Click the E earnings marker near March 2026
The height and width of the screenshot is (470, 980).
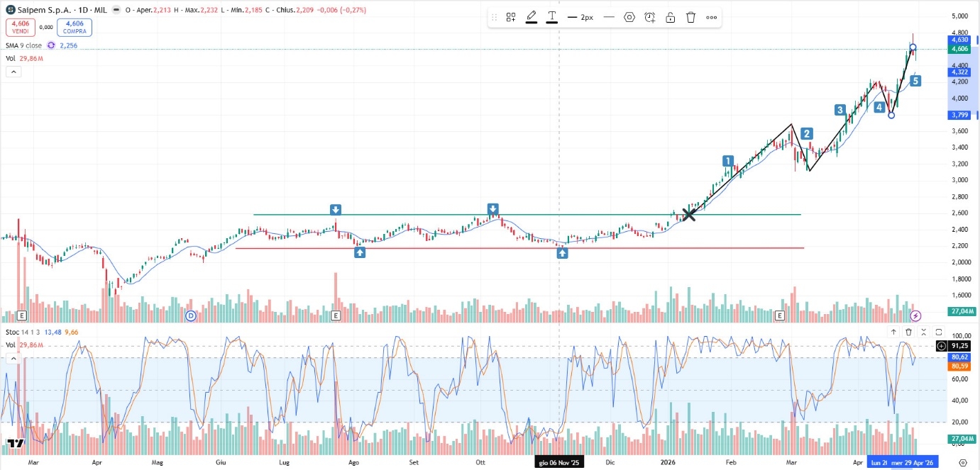tap(779, 315)
